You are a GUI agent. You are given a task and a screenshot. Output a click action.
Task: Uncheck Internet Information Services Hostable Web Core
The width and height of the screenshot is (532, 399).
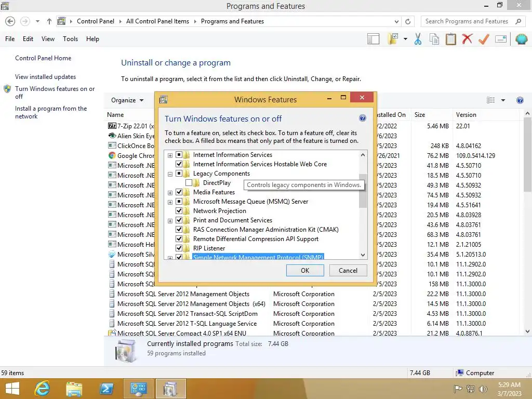[x=179, y=164]
